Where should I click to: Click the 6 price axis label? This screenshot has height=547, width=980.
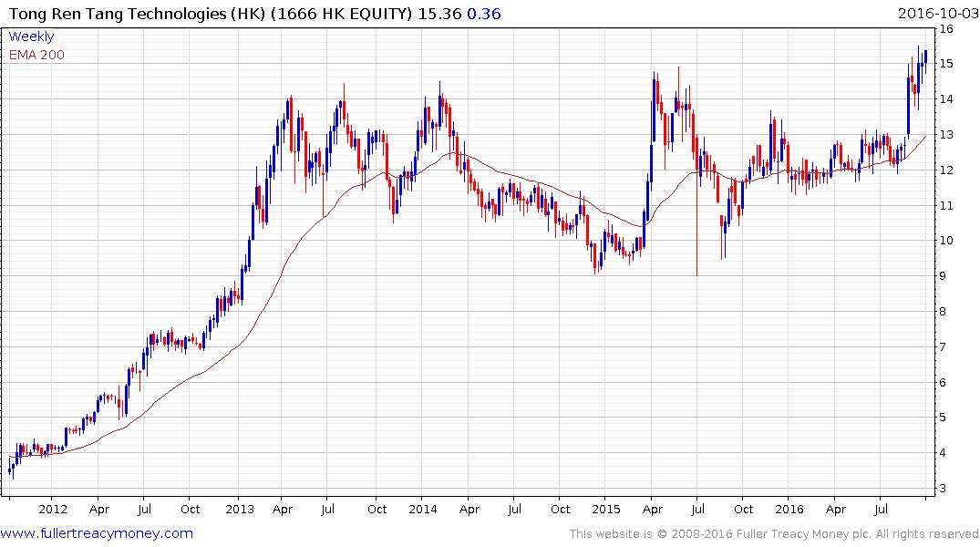[944, 382]
